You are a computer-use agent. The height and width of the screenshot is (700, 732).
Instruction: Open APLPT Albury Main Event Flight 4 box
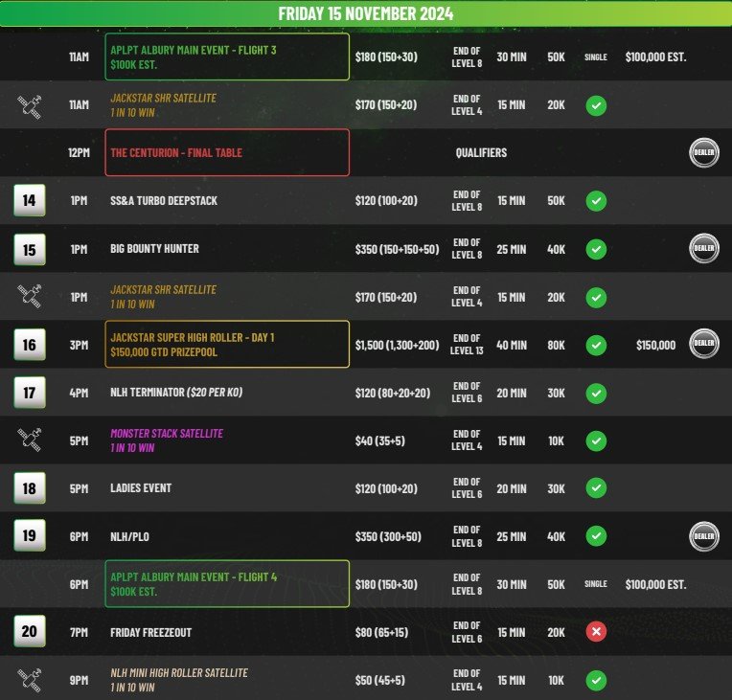pyautogui.click(x=227, y=584)
